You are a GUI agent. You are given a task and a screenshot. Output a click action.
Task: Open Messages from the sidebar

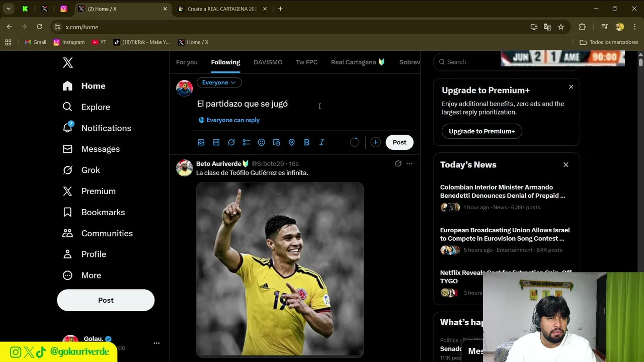click(x=91, y=149)
